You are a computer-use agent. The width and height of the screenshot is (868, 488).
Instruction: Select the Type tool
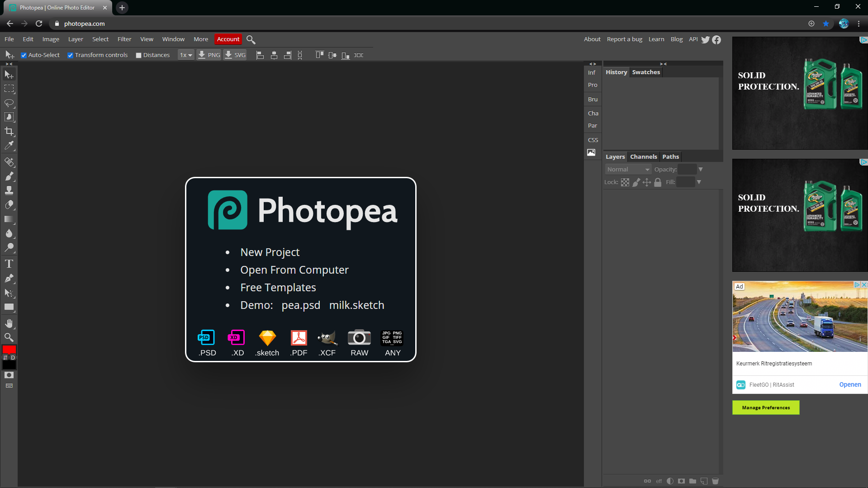pyautogui.click(x=9, y=263)
